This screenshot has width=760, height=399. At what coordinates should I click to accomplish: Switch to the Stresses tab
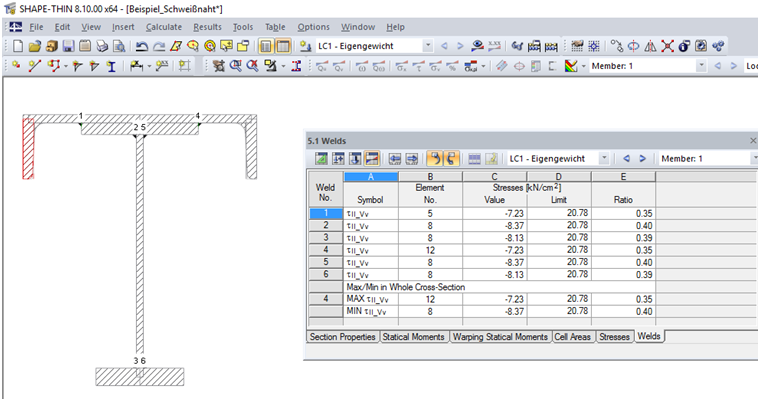pos(614,336)
